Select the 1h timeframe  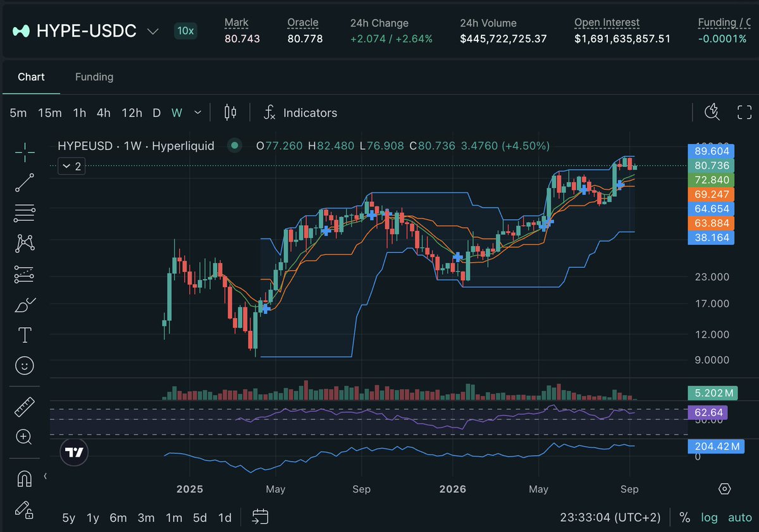[79, 113]
